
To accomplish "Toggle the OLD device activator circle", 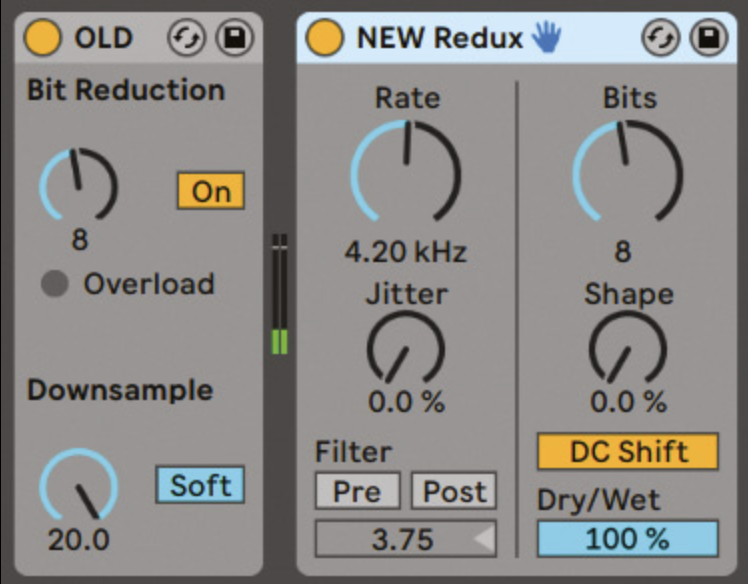I will point(42,38).
